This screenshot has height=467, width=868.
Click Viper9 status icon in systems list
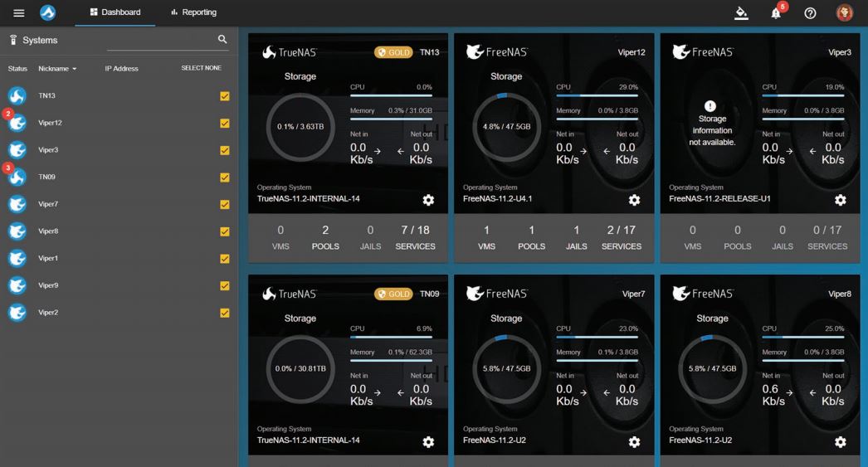click(17, 285)
